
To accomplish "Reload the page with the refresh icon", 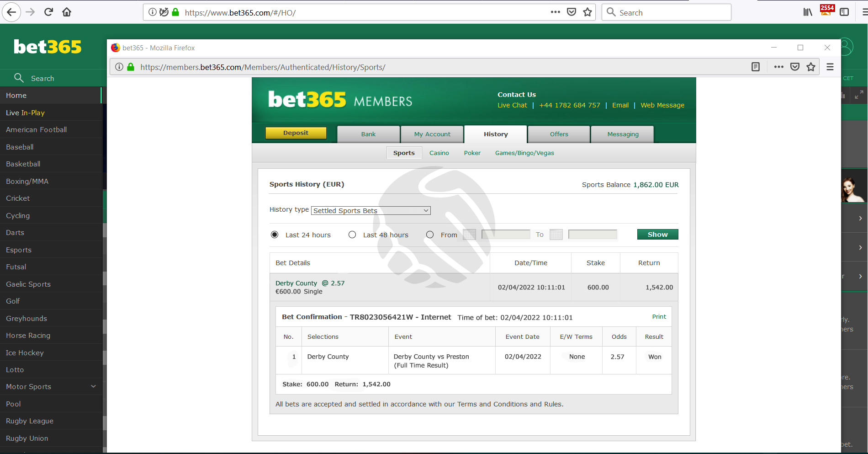I will click(x=48, y=12).
